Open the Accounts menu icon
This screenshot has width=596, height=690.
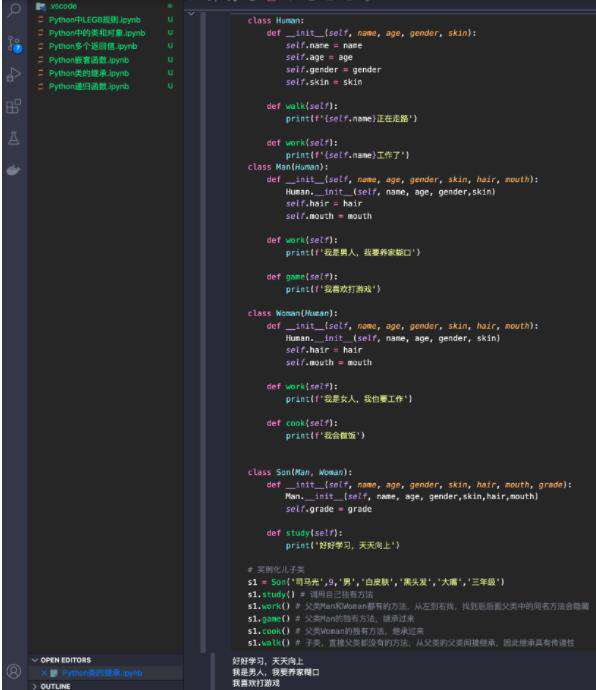click(14, 671)
